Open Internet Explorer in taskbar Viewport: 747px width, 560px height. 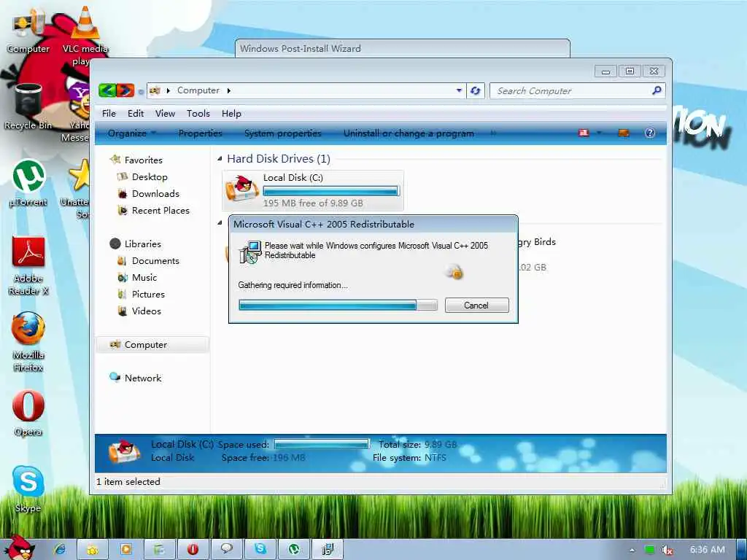pos(60,549)
